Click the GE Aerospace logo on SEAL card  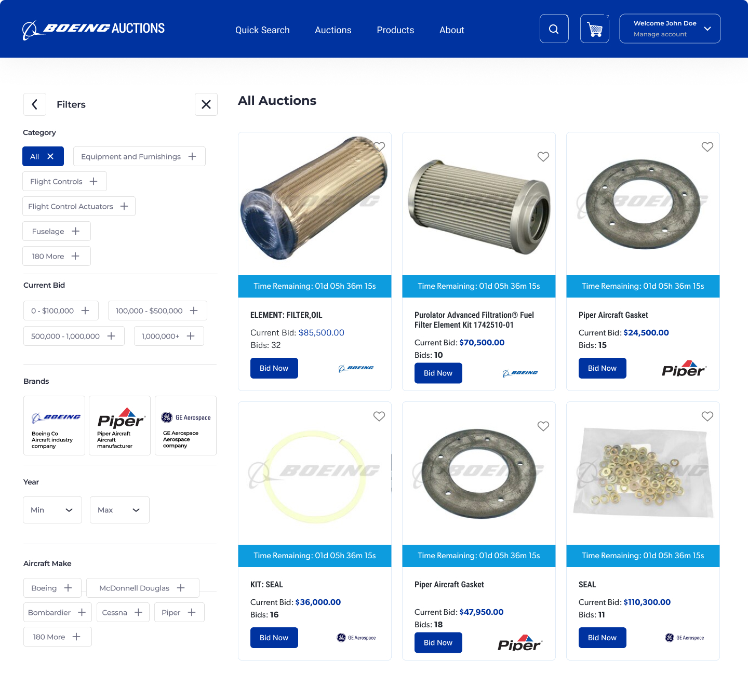click(x=685, y=638)
